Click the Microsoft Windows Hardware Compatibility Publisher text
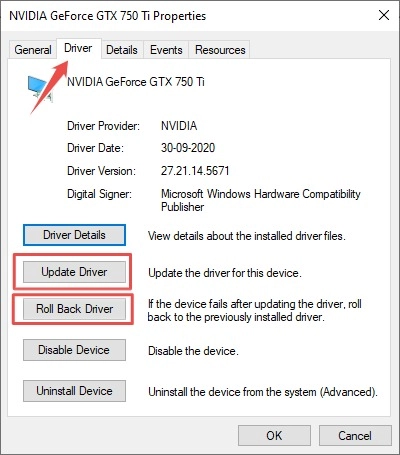The image size is (400, 455). pos(261,200)
